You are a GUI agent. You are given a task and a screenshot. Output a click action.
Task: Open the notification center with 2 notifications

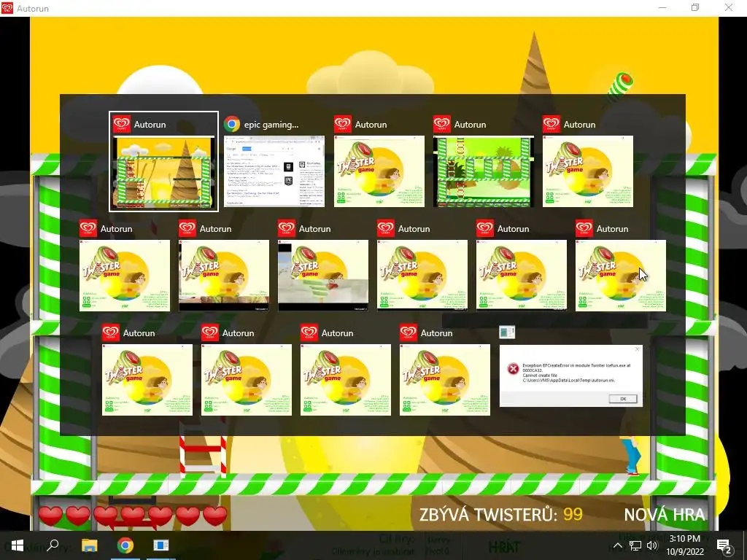(x=724, y=546)
